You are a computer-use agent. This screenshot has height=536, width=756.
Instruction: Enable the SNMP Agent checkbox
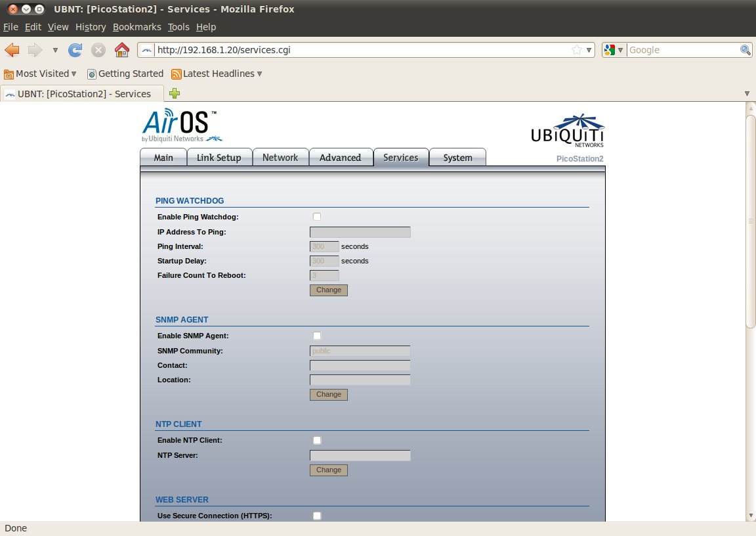tap(317, 336)
